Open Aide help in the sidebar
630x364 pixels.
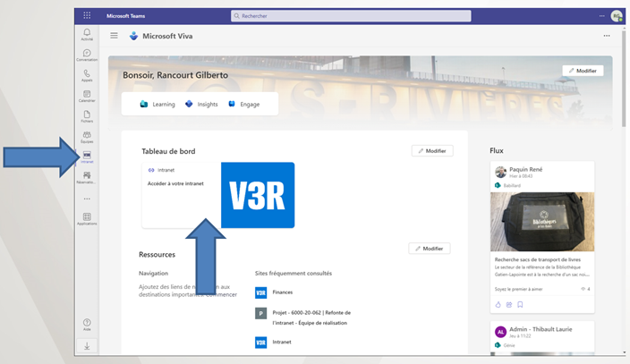87,325
